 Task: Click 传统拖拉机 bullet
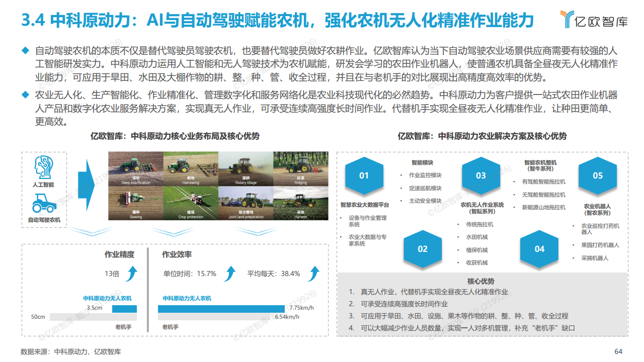point(479,224)
